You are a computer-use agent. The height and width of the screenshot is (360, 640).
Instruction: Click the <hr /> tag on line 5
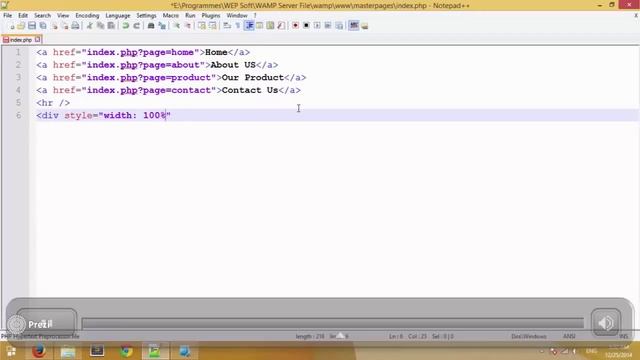[53, 103]
